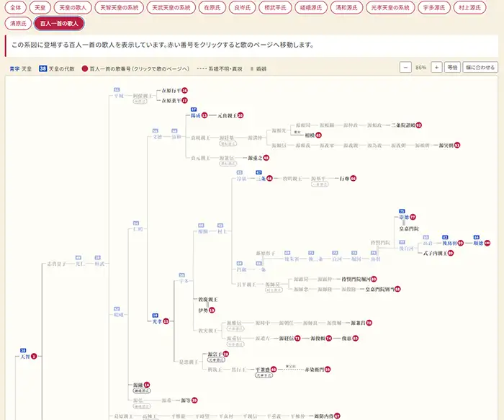Screen dimensions: 504x420
Task: Open poem 17 badge beside 在原業平
Action: 184,101
